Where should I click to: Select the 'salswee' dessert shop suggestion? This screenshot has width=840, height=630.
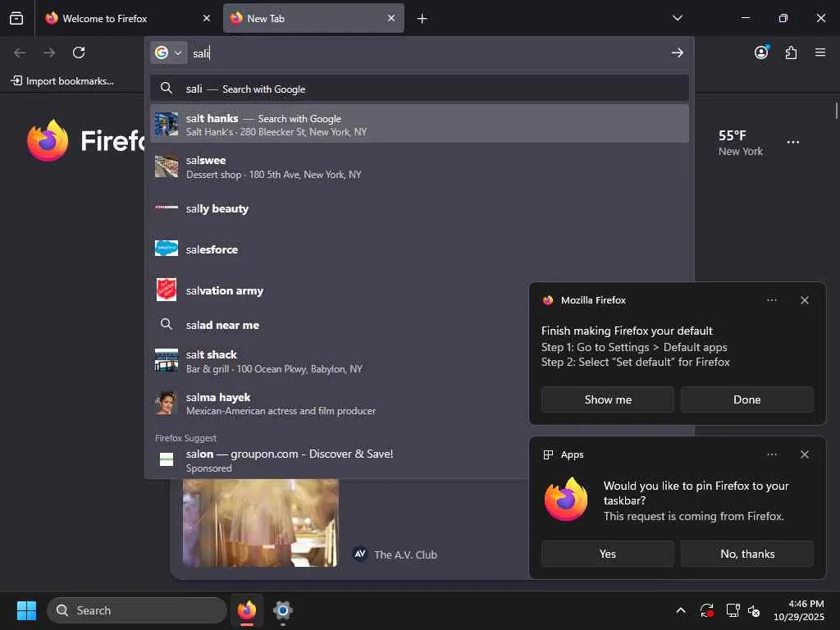pyautogui.click(x=419, y=167)
